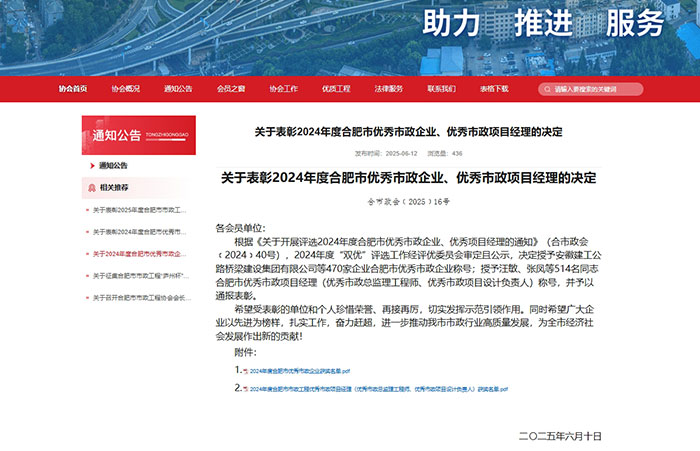Open 通知公告 in the red navigation bar
Viewport: 700px width, 451px height.
tap(178, 89)
